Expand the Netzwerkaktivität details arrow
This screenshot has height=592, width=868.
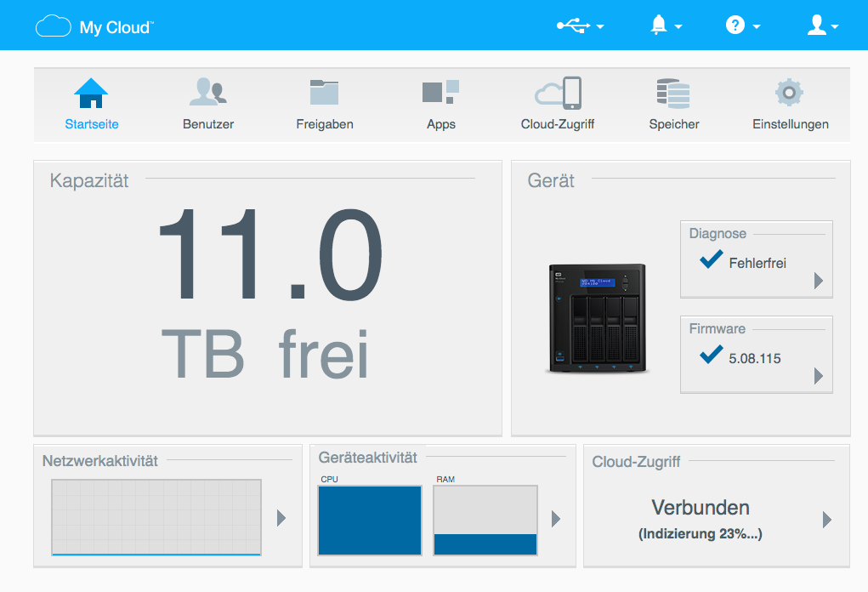coord(281,518)
